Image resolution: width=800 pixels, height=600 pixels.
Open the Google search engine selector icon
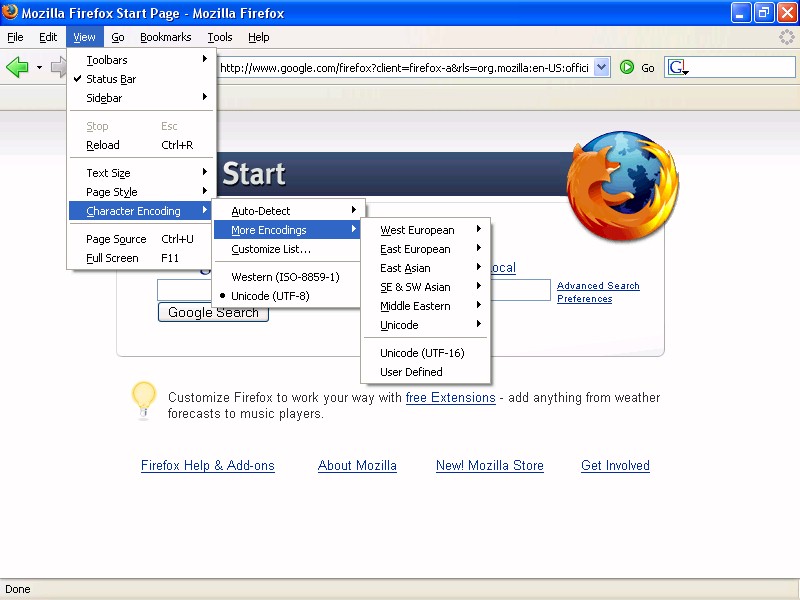[678, 67]
